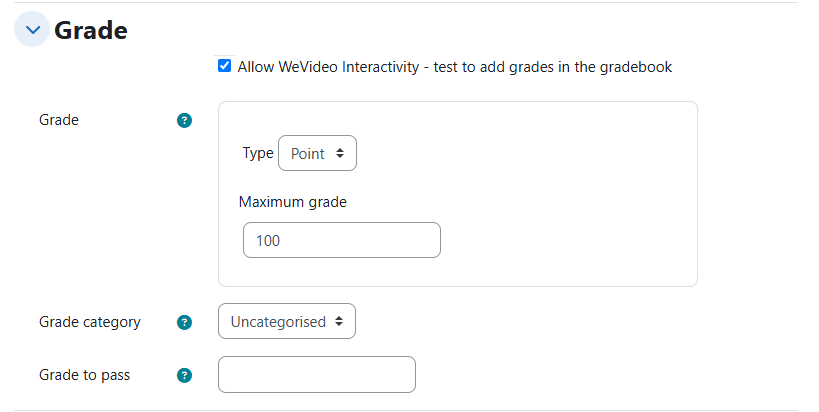Click the up-down arrows on the Point selector
This screenshot has height=412, width=819.
pyautogui.click(x=340, y=153)
